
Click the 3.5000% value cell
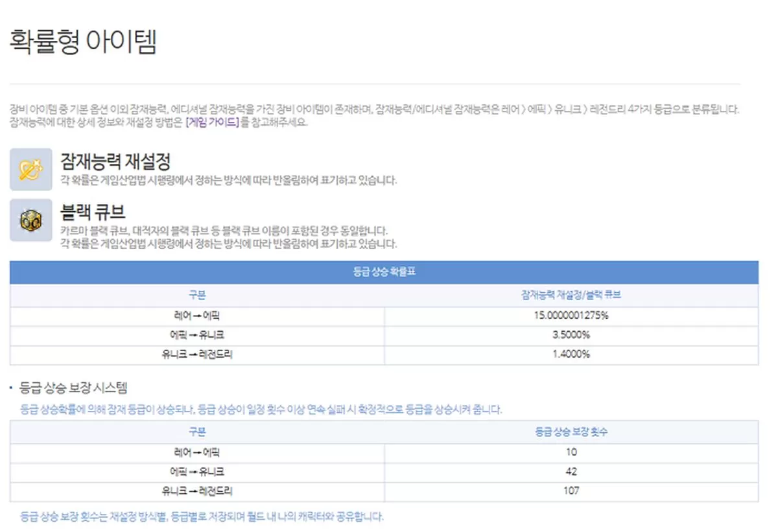[x=572, y=335]
